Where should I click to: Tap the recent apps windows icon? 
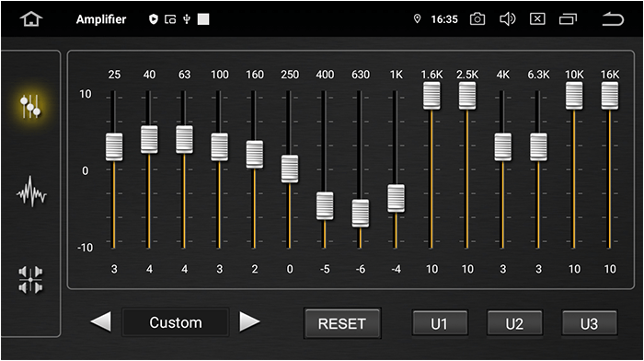[x=568, y=19]
